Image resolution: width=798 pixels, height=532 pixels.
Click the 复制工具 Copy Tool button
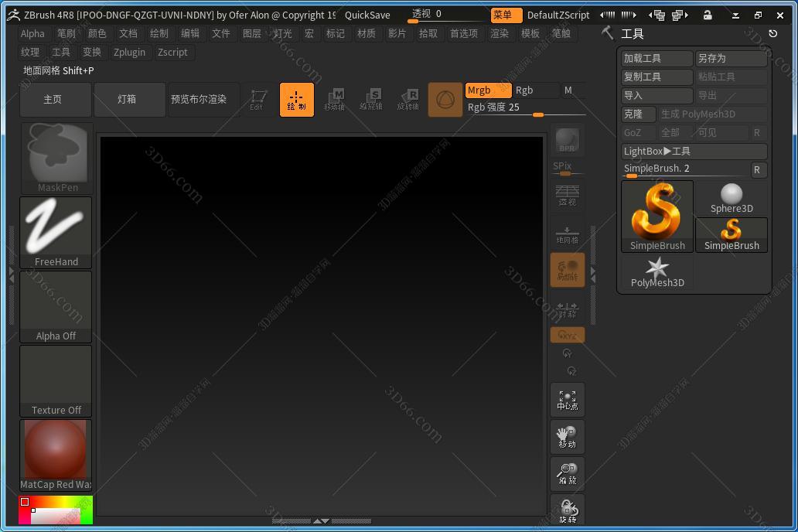click(657, 77)
